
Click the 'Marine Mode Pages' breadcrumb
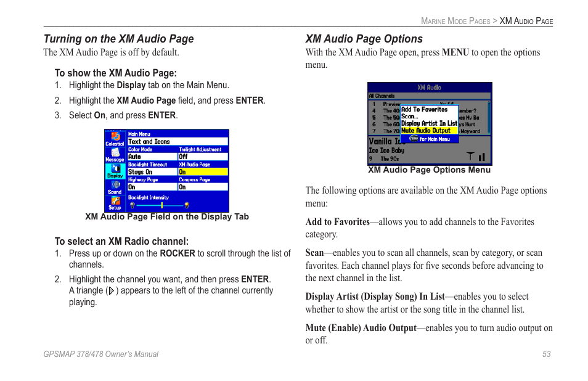(x=455, y=21)
